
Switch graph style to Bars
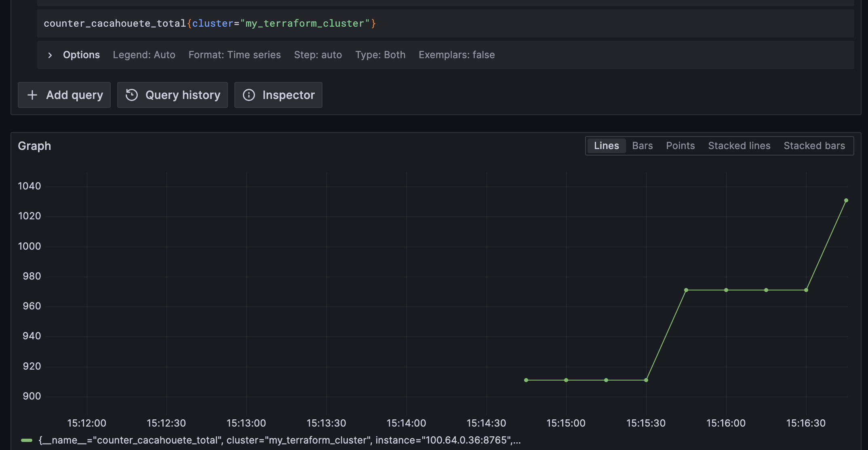[642, 146]
